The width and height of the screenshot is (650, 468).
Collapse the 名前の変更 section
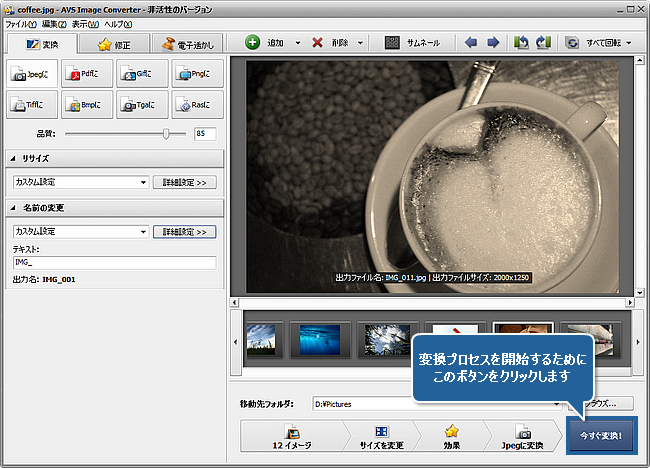pyautogui.click(x=13, y=208)
